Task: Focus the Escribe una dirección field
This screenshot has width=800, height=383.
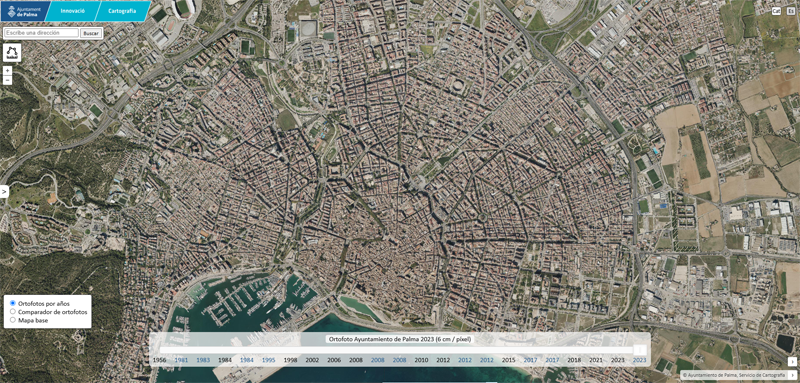Action: 41,33
